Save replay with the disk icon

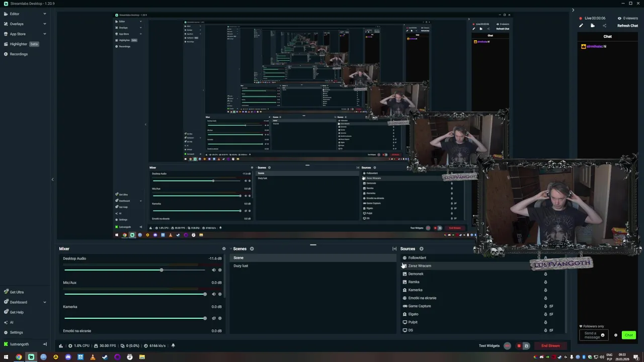click(x=526, y=346)
